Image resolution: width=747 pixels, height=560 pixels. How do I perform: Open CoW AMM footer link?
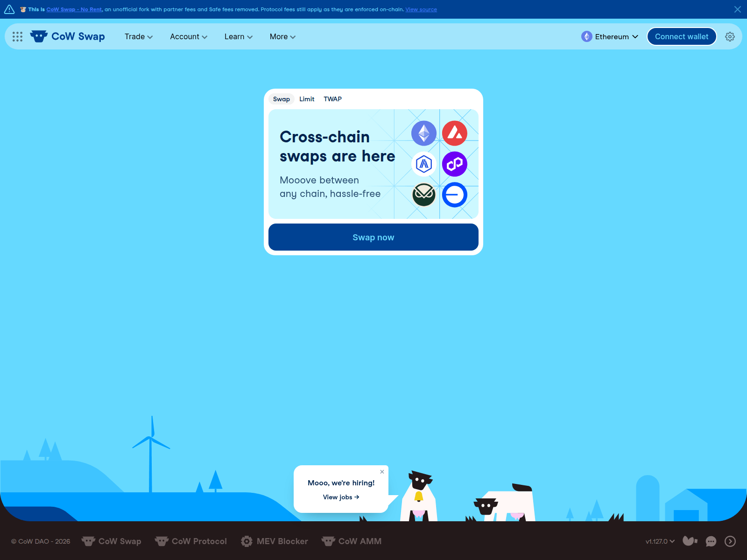[352, 541]
